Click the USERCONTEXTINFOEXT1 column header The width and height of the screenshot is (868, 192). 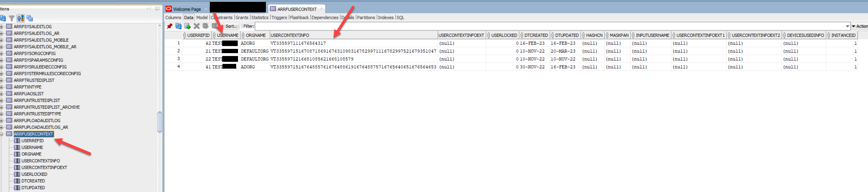pos(698,35)
